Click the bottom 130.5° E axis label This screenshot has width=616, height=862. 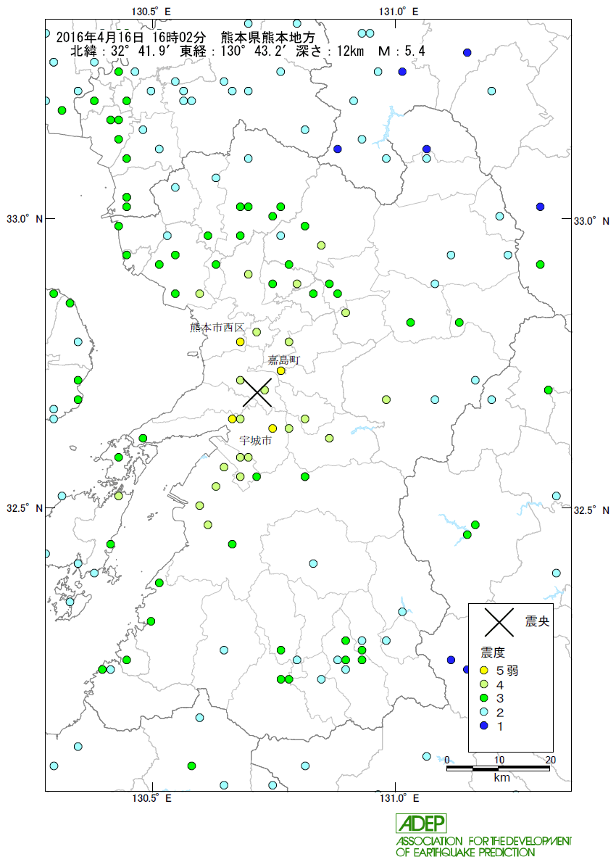pyautogui.click(x=151, y=797)
